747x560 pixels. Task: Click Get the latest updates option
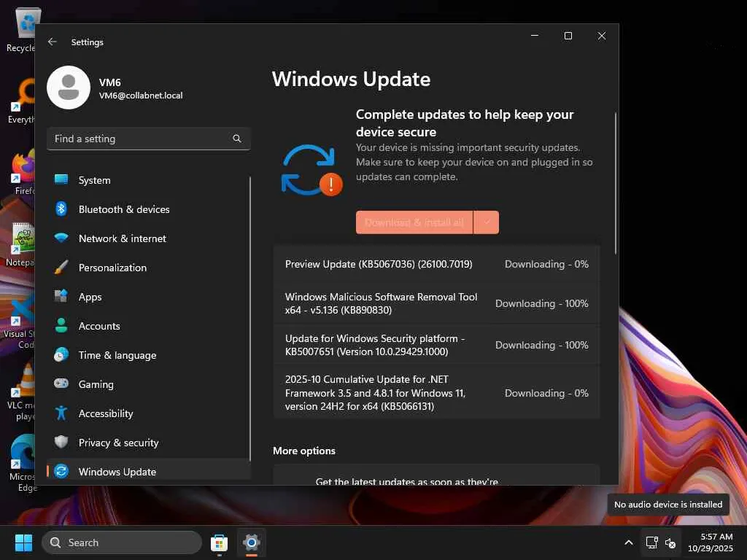436,475
